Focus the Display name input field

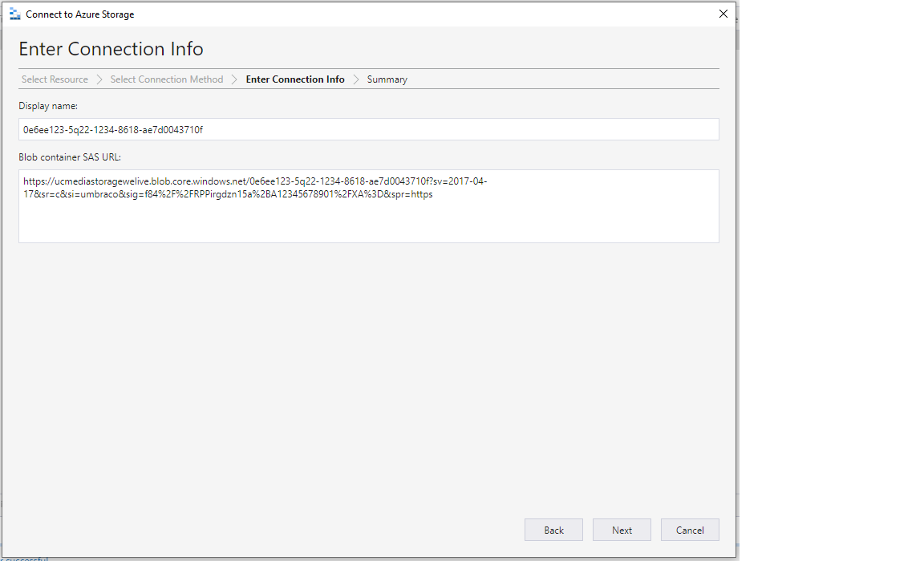tap(368, 129)
